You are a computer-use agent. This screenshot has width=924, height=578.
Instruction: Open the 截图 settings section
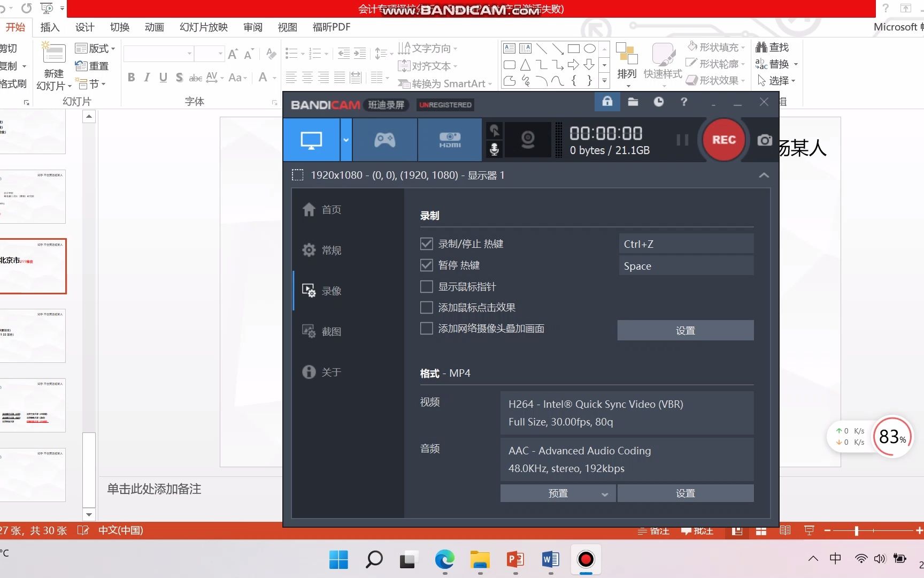coord(321,331)
